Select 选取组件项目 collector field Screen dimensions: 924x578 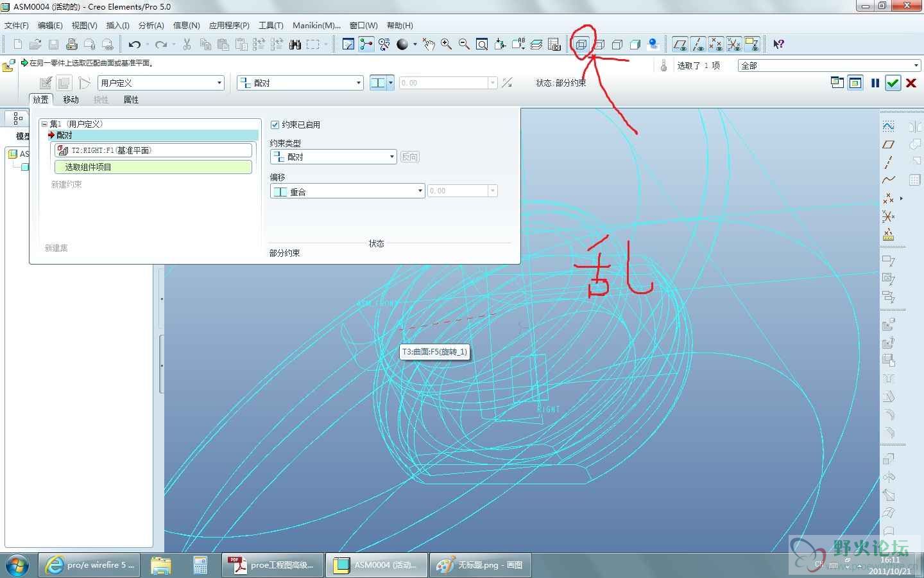pos(153,167)
